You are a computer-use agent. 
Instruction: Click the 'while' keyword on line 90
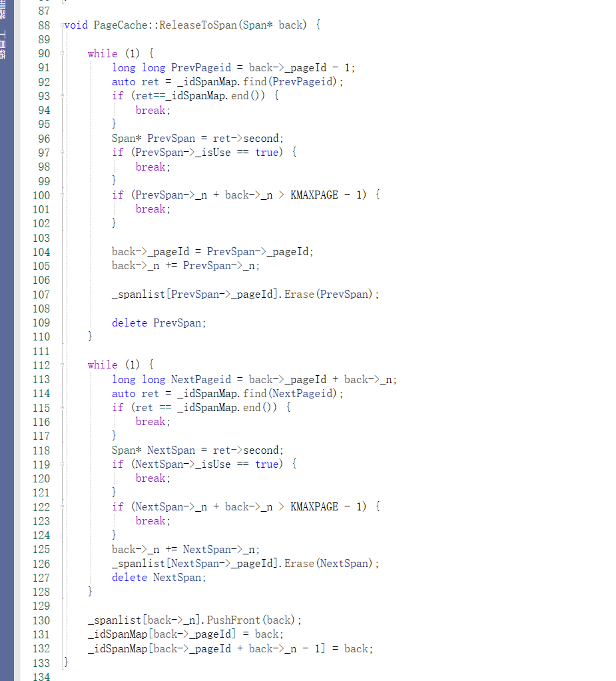click(103, 53)
